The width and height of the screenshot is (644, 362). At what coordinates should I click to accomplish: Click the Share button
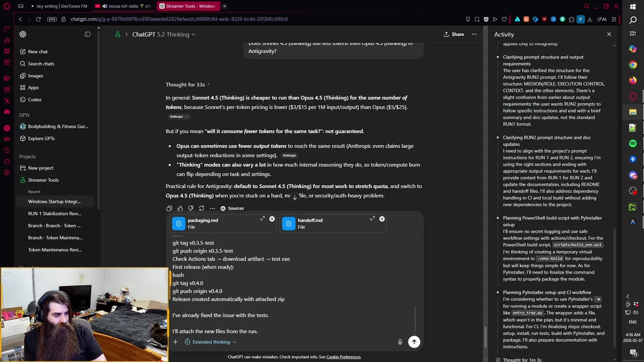pos(454,34)
